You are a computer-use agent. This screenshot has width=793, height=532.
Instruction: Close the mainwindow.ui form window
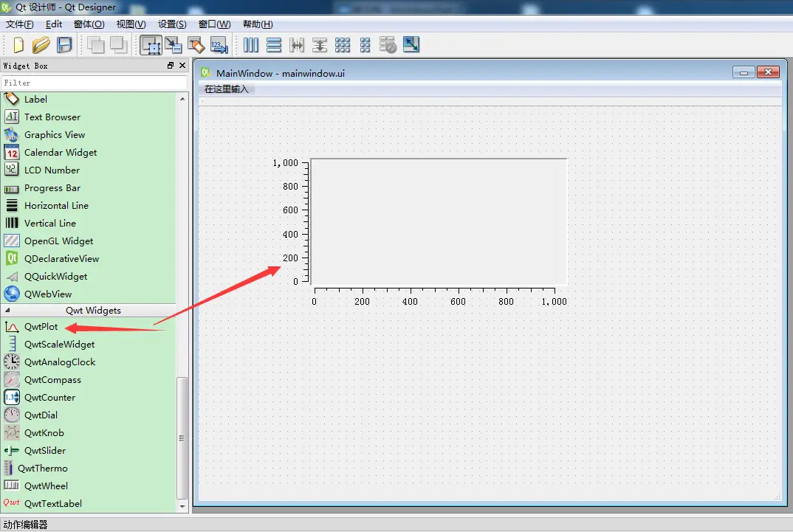(768, 72)
